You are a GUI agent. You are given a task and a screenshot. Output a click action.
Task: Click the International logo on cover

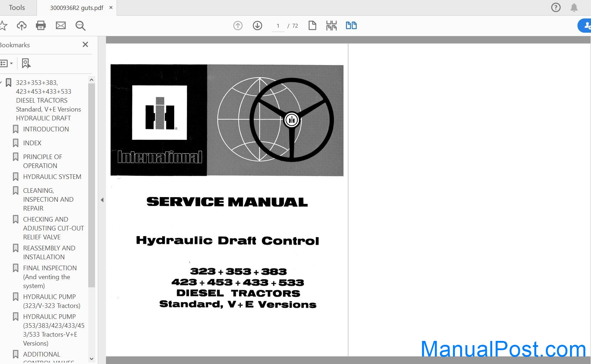[x=159, y=157]
